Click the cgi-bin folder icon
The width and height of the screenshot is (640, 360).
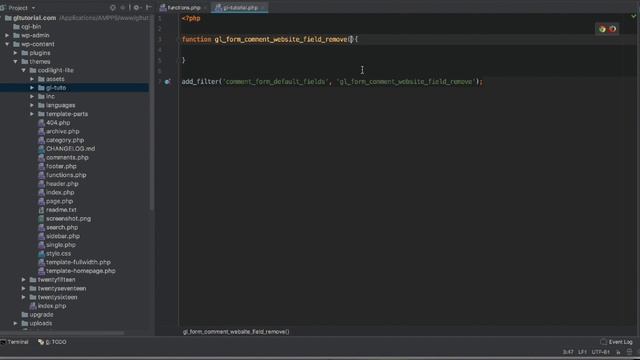click(x=16, y=27)
